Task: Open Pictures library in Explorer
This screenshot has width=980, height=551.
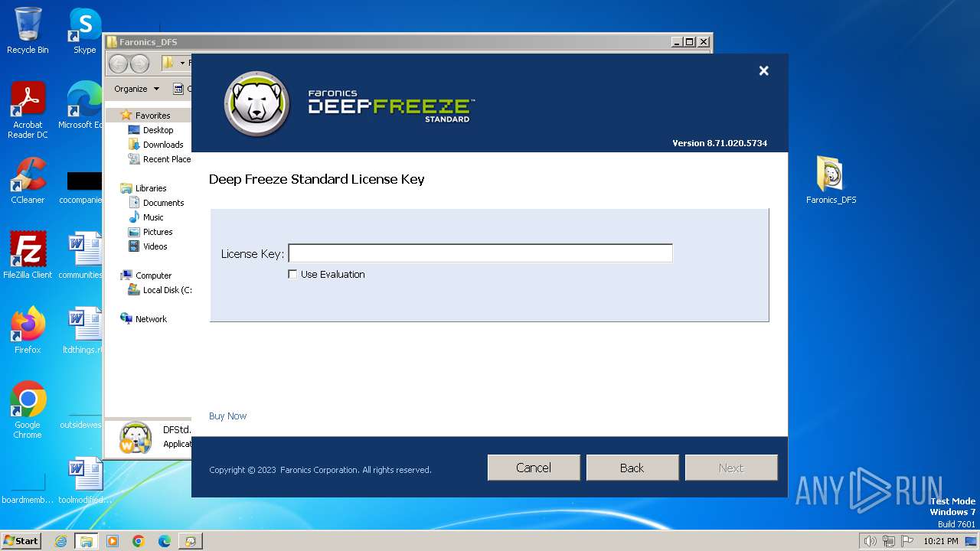Action: 150,232
